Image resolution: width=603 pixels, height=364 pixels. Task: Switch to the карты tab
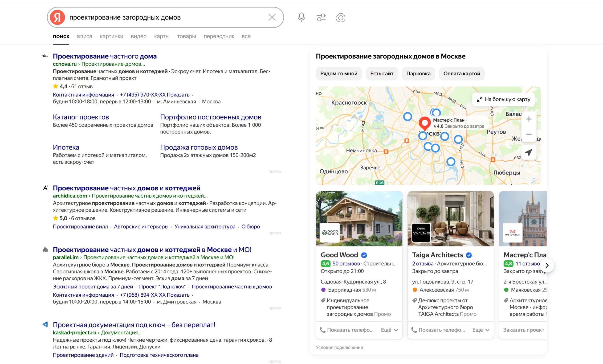coord(162,36)
